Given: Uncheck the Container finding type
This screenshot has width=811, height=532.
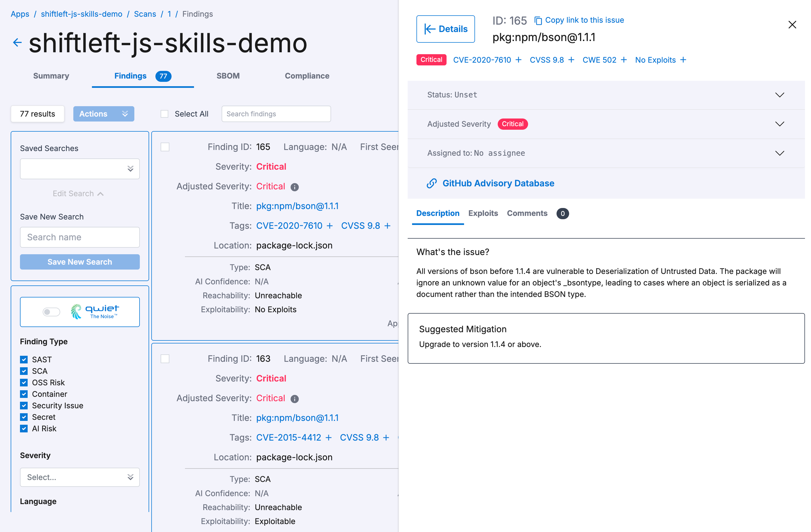Looking at the screenshot, I should pos(24,394).
